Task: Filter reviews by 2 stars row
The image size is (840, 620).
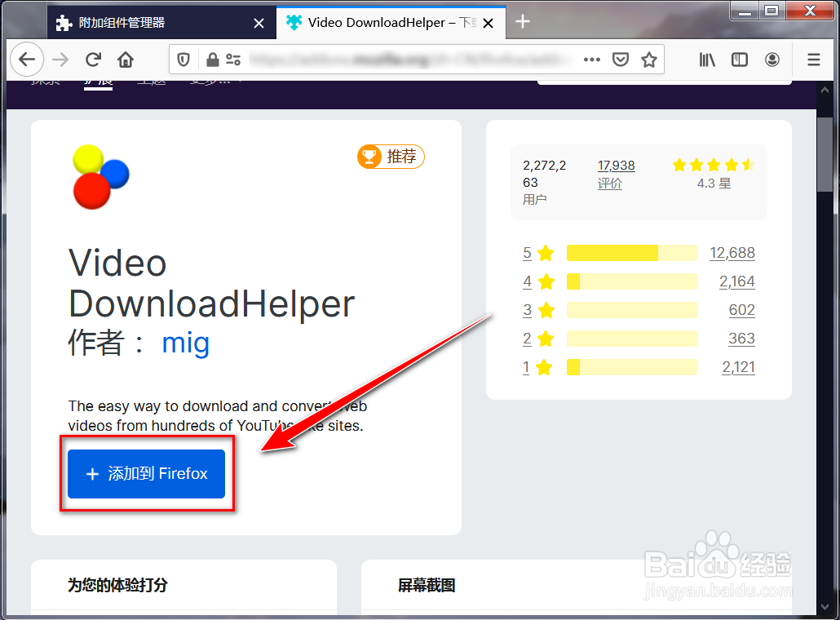Action: 639,339
